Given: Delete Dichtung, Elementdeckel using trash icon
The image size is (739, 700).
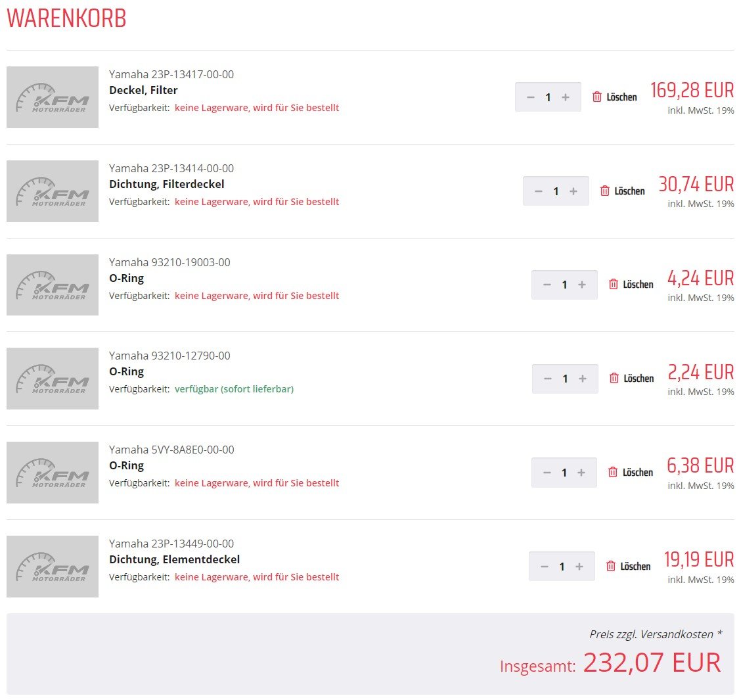Looking at the screenshot, I should [x=611, y=567].
